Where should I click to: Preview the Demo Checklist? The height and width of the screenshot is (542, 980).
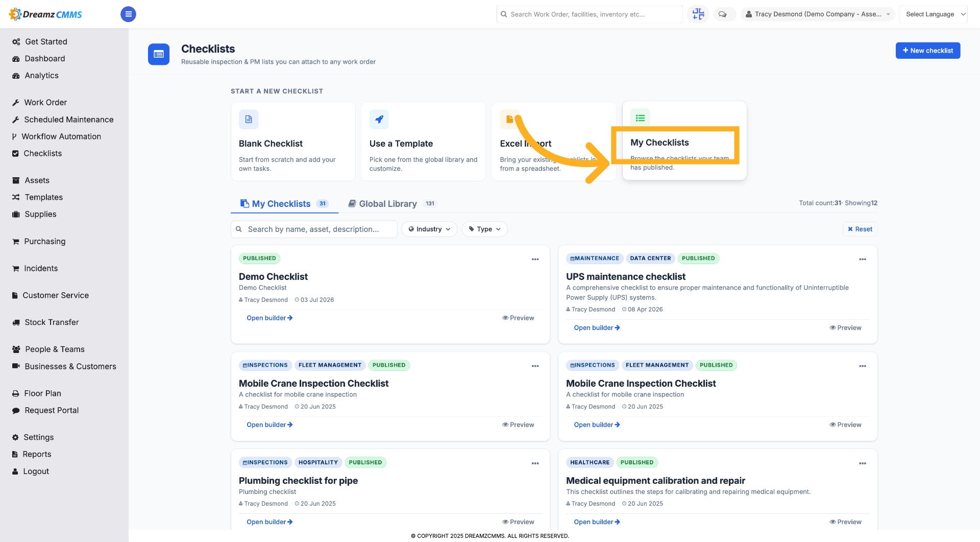coord(518,318)
